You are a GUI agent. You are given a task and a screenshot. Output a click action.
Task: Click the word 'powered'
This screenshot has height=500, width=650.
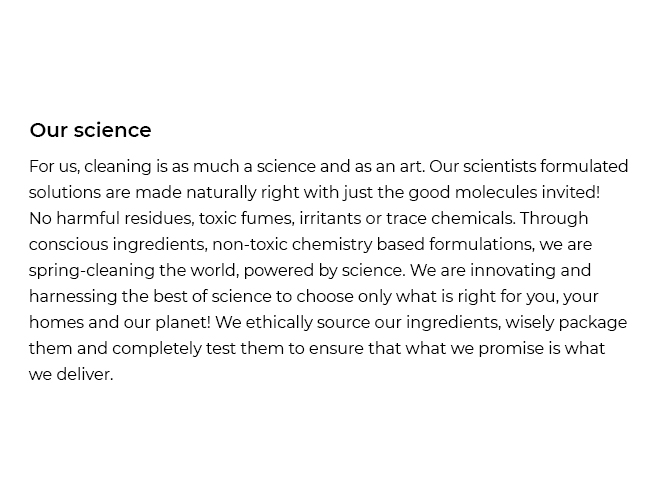[x=279, y=271]
